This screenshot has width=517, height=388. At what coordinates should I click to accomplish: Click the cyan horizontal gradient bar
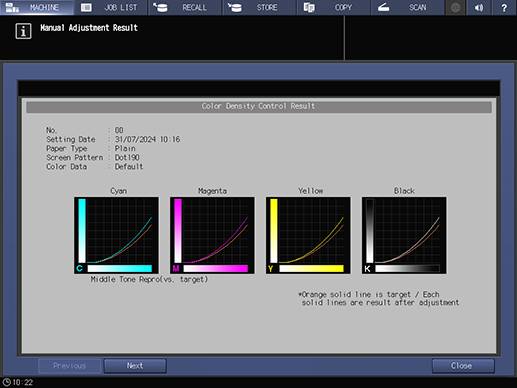[x=120, y=268]
